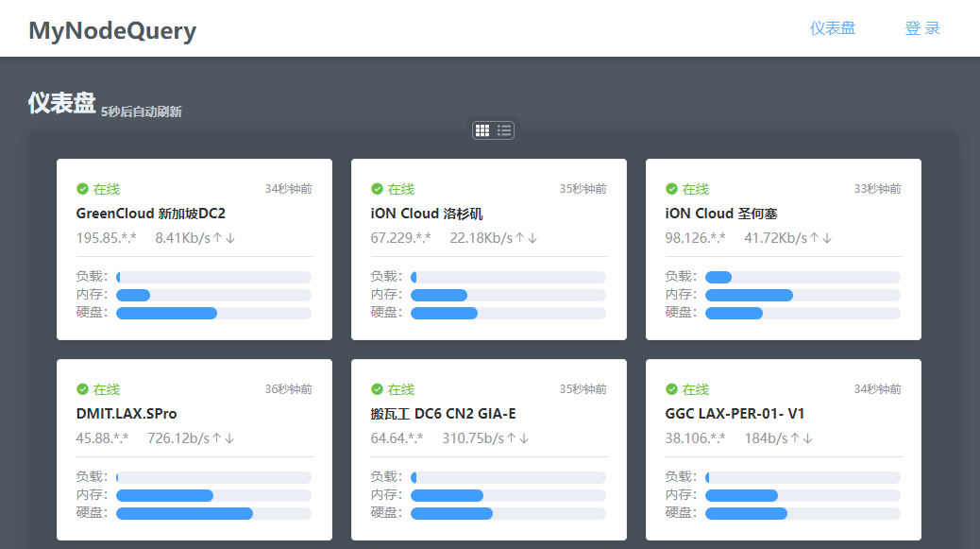The image size is (980, 549).
Task: Click the online icon for GGC LAX-PER-01- V1
Action: point(671,389)
